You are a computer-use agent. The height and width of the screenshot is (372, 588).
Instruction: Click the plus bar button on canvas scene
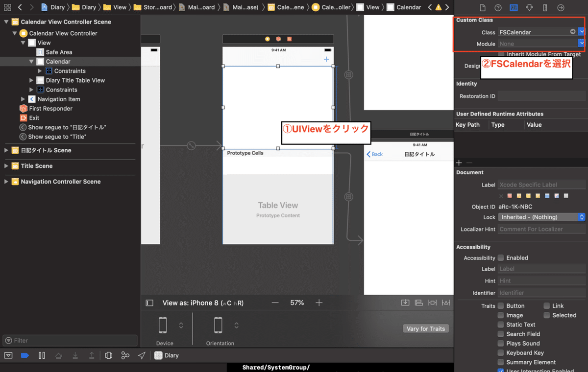point(326,59)
